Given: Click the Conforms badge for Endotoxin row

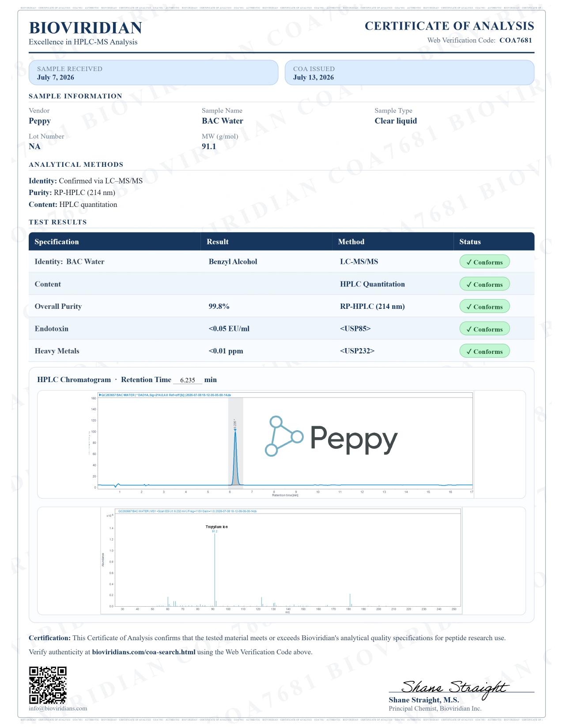Looking at the screenshot, I should [484, 329].
